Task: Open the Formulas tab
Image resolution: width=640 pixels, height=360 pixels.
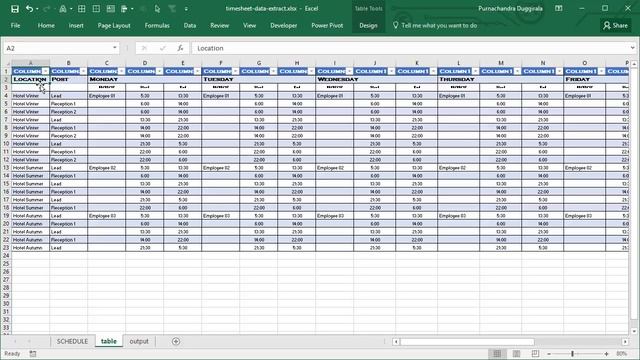Action: pyautogui.click(x=157, y=25)
